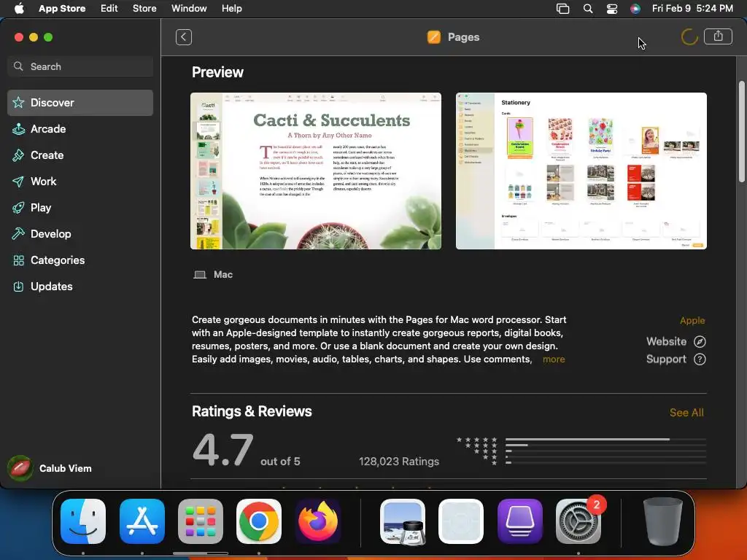Open the Work section
747x560 pixels.
click(80, 182)
